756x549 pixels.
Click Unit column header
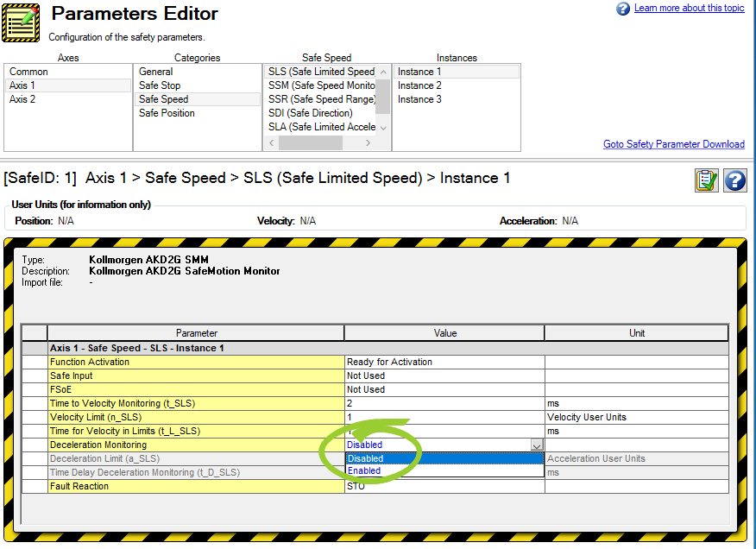tap(636, 333)
